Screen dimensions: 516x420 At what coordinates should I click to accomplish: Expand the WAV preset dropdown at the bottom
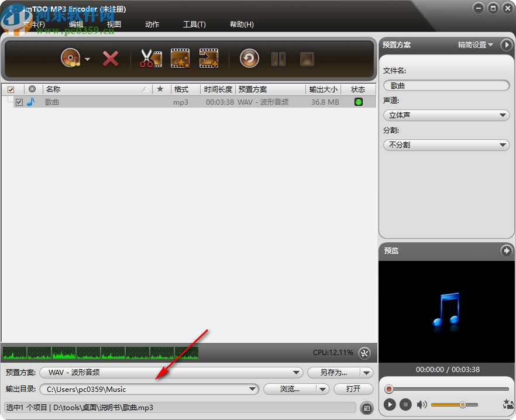(x=297, y=373)
